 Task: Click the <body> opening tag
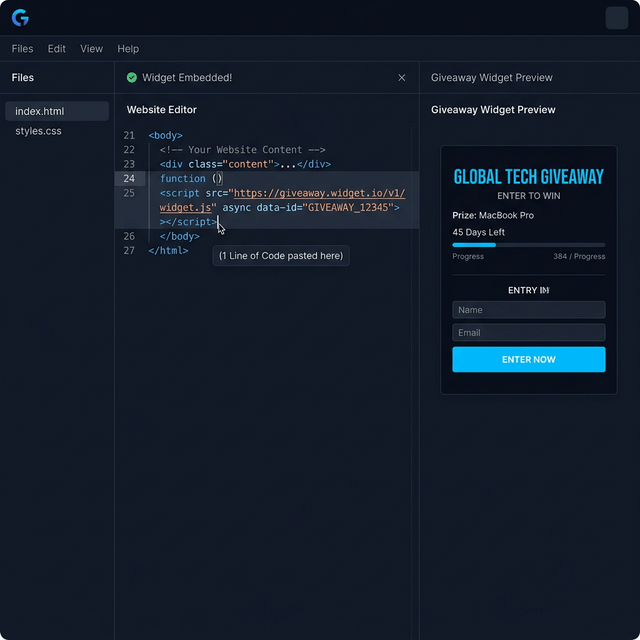point(165,135)
